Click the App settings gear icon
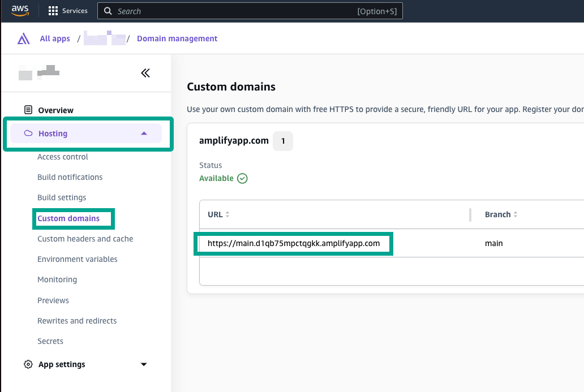This screenshot has height=392, width=584. coord(28,364)
